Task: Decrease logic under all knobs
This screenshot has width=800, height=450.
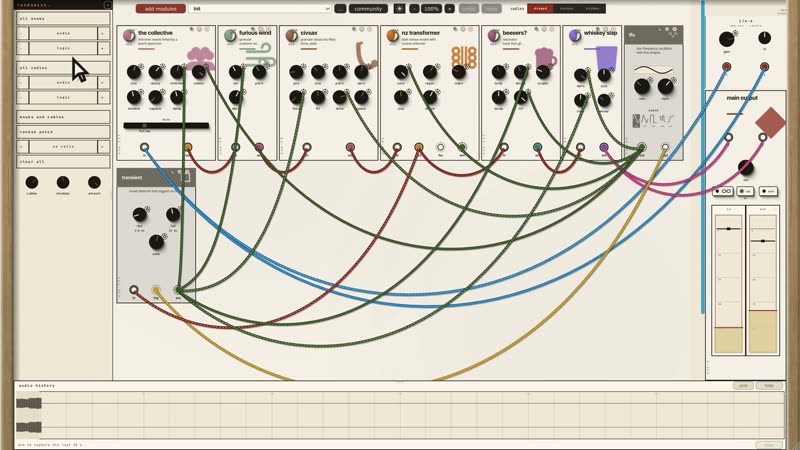Action: point(21,48)
